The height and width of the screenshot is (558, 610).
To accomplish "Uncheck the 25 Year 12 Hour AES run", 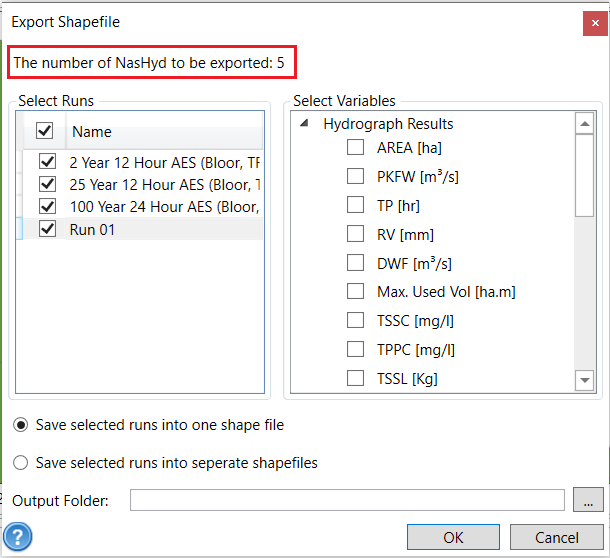I will click(47, 184).
